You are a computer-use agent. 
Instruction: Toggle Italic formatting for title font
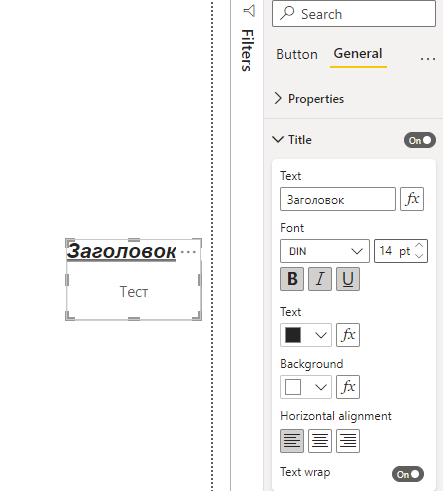coord(320,279)
